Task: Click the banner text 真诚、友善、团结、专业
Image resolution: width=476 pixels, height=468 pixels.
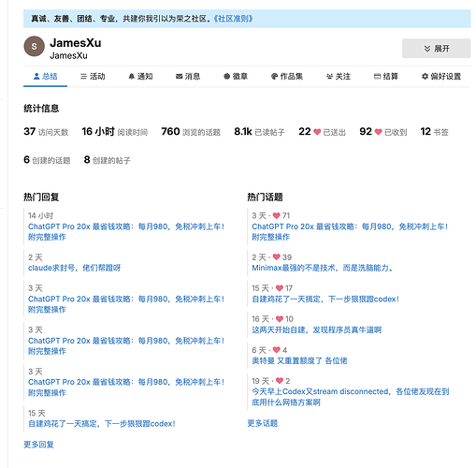Action: coord(73,19)
